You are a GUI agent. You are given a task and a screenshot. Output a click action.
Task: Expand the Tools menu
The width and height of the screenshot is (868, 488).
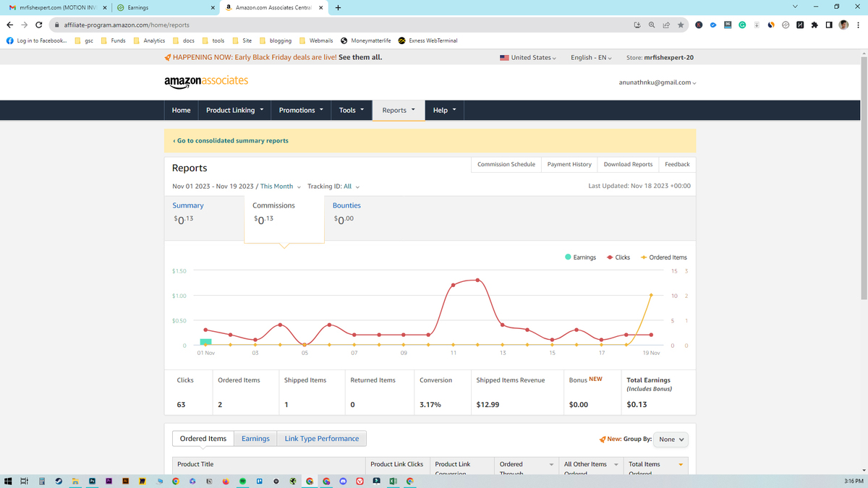(x=351, y=111)
